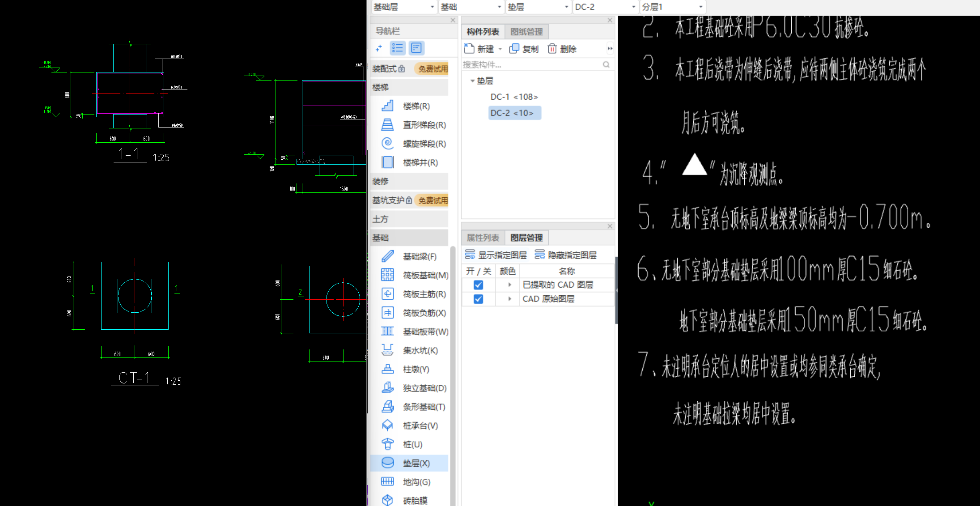The width and height of the screenshot is (980, 506).
Task: Select the 筏板负筋(X) tool
Action: click(409, 313)
